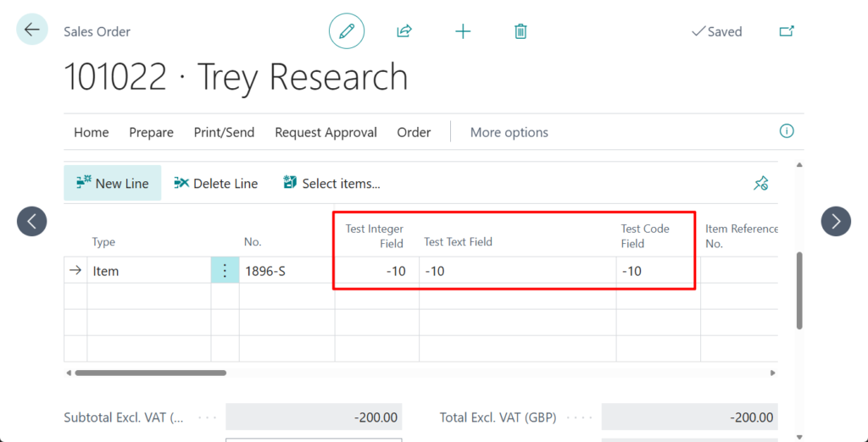The image size is (868, 442).
Task: Click Select items... action
Action: click(331, 183)
